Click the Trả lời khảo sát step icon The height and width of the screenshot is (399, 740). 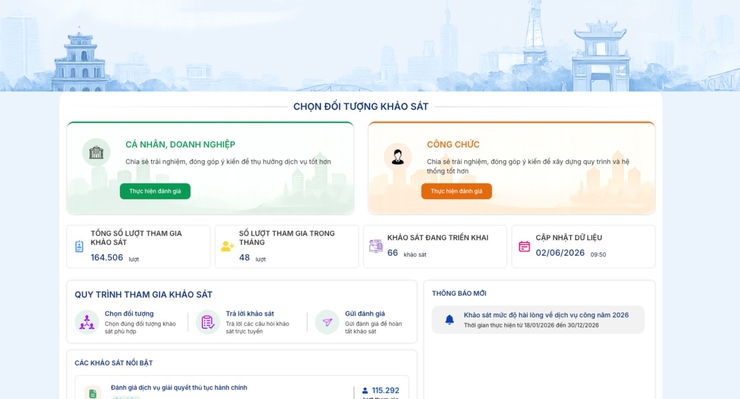tap(208, 322)
